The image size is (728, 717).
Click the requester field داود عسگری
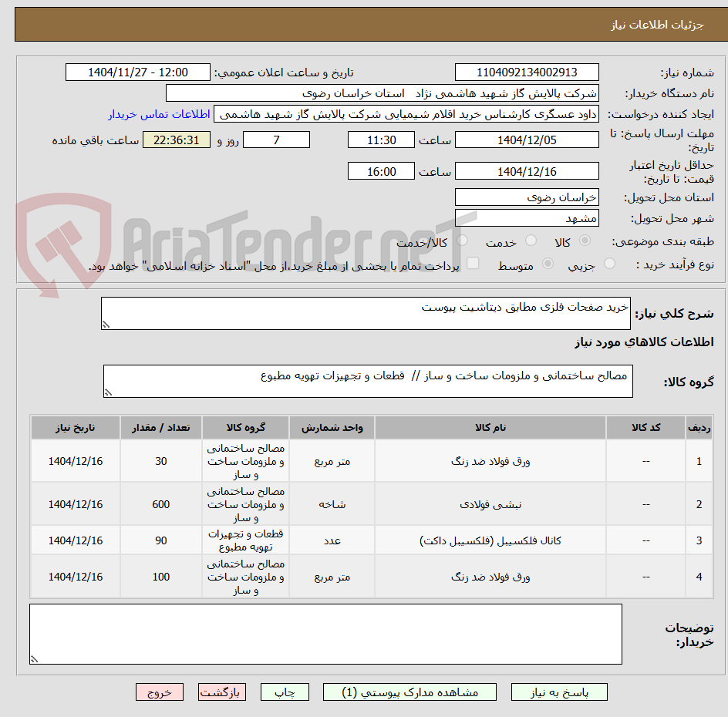tap(406, 114)
